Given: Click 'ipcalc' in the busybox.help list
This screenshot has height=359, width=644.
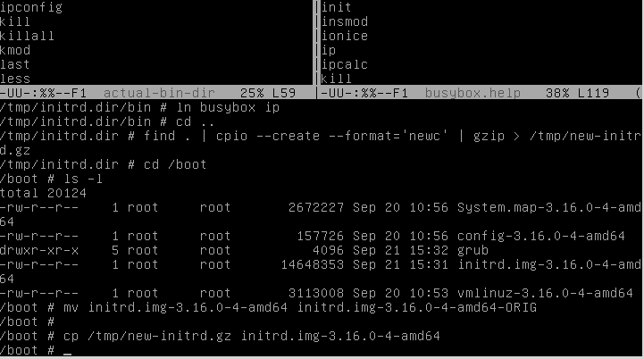Looking at the screenshot, I should [x=344, y=64].
